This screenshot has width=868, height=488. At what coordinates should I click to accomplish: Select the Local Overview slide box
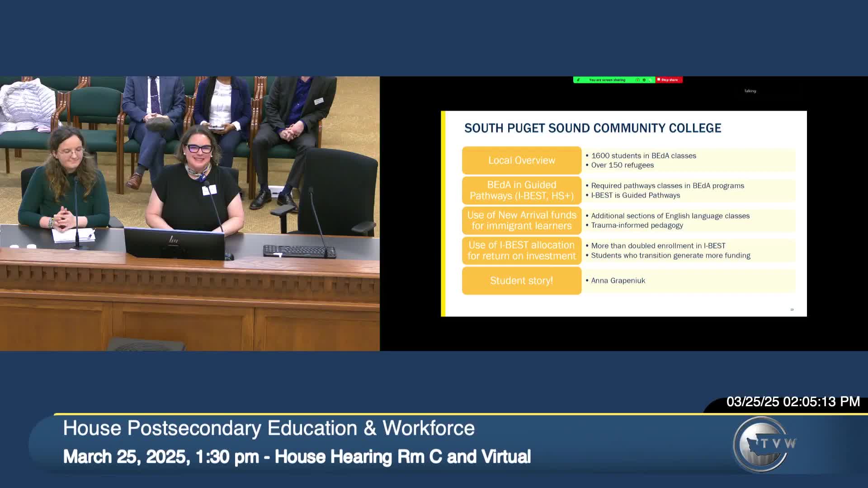point(521,160)
